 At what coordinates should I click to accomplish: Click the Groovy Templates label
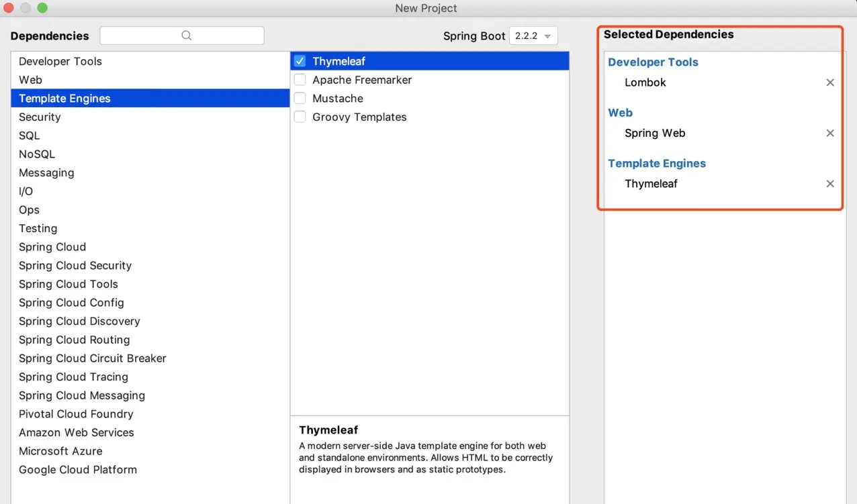tap(359, 117)
